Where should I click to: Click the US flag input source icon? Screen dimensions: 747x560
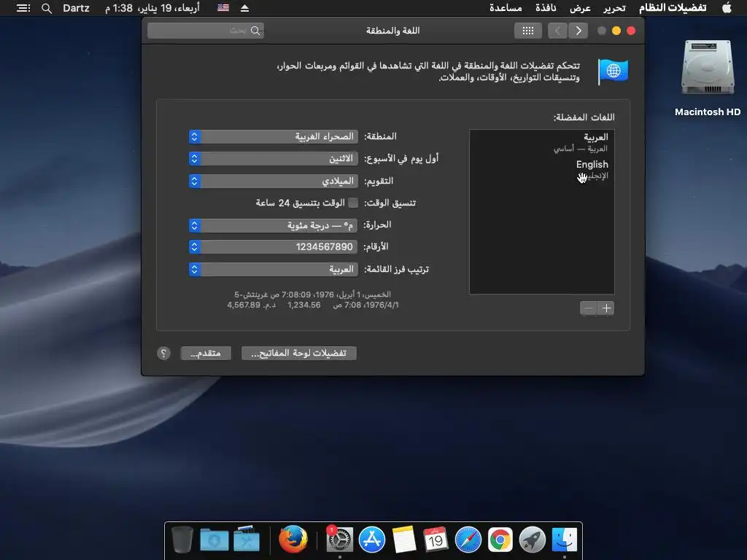point(223,8)
